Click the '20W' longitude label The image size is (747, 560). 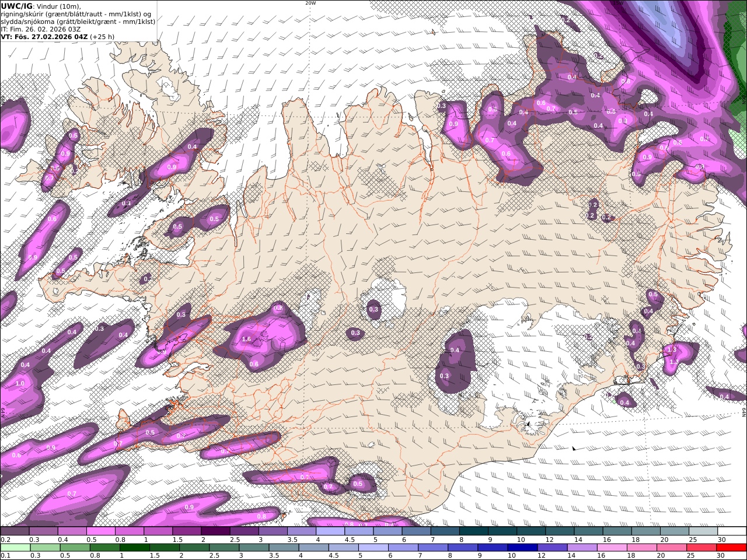coord(311,3)
